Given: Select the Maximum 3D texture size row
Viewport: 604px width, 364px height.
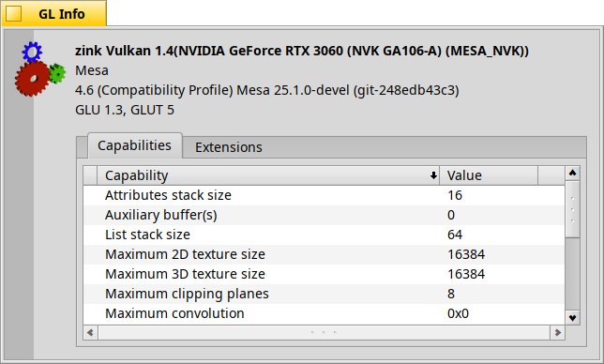Looking at the screenshot, I should click(x=324, y=274).
